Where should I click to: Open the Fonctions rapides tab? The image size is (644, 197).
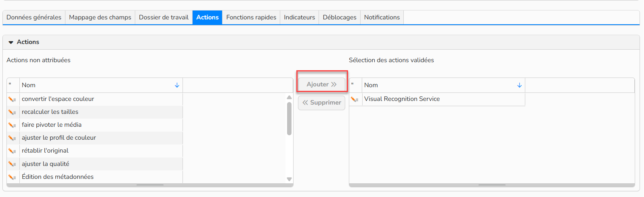[x=251, y=17]
